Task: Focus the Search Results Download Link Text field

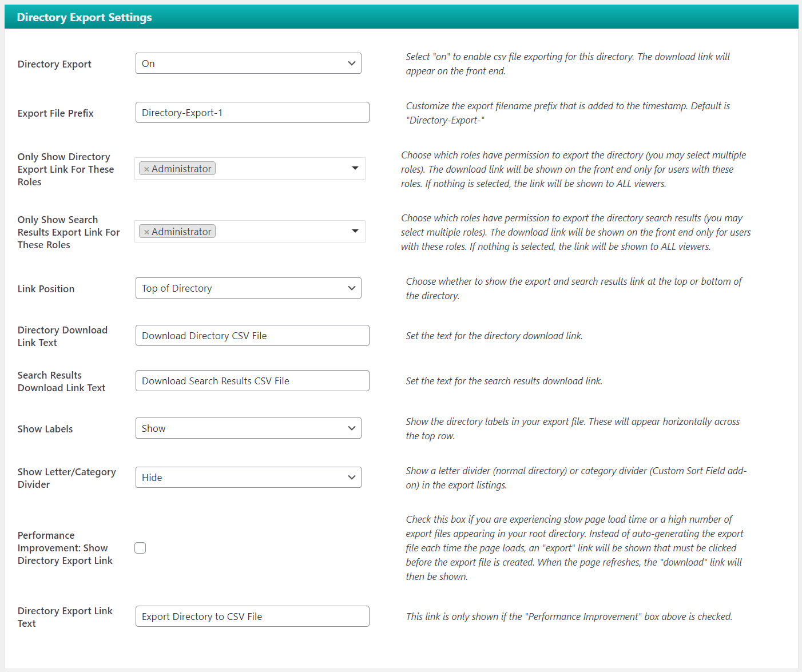Action: pos(252,381)
